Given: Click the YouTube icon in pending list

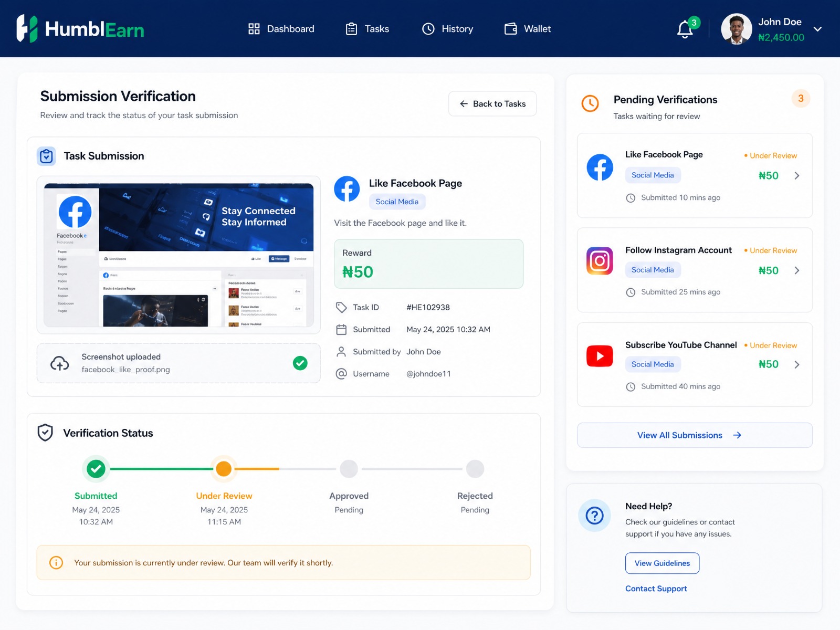Looking at the screenshot, I should click(600, 356).
